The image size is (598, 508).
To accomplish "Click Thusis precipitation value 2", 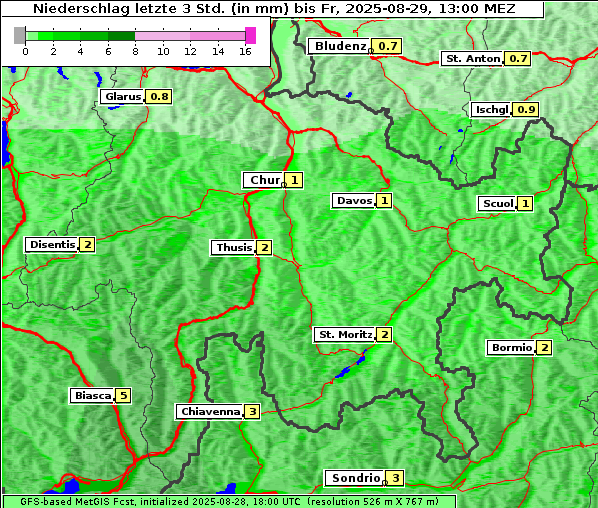I will click(x=264, y=248).
